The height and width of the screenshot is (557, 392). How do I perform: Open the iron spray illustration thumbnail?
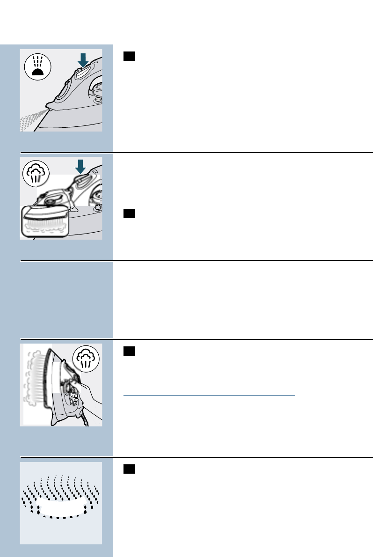pos(61,90)
